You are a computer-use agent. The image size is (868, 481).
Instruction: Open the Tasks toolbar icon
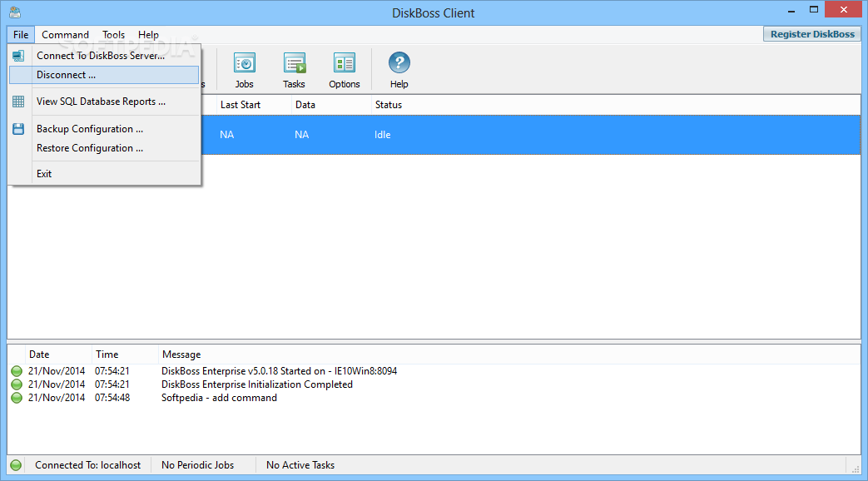[x=294, y=70]
